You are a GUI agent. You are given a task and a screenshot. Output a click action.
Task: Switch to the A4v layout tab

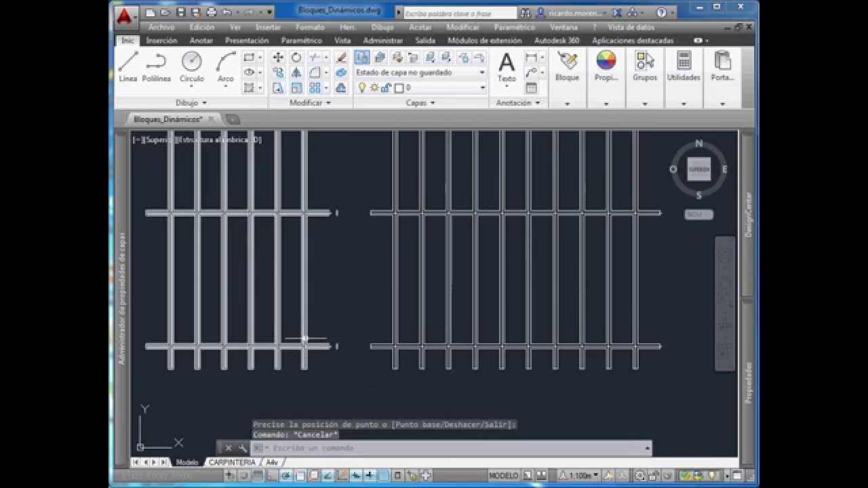point(272,462)
